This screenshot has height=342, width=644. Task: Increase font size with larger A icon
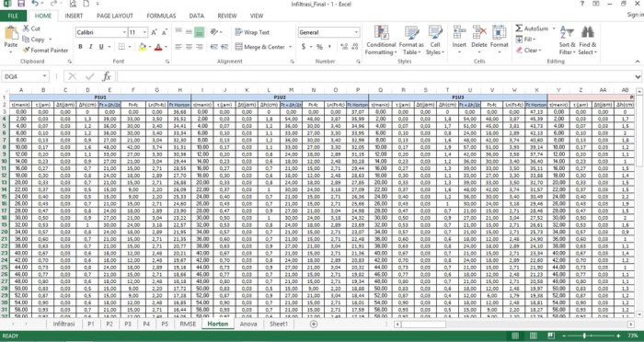point(154,32)
